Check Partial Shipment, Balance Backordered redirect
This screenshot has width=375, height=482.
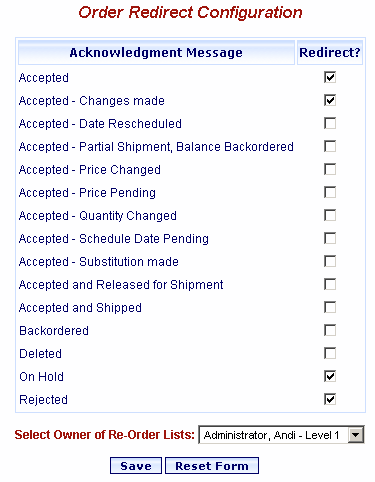click(330, 146)
